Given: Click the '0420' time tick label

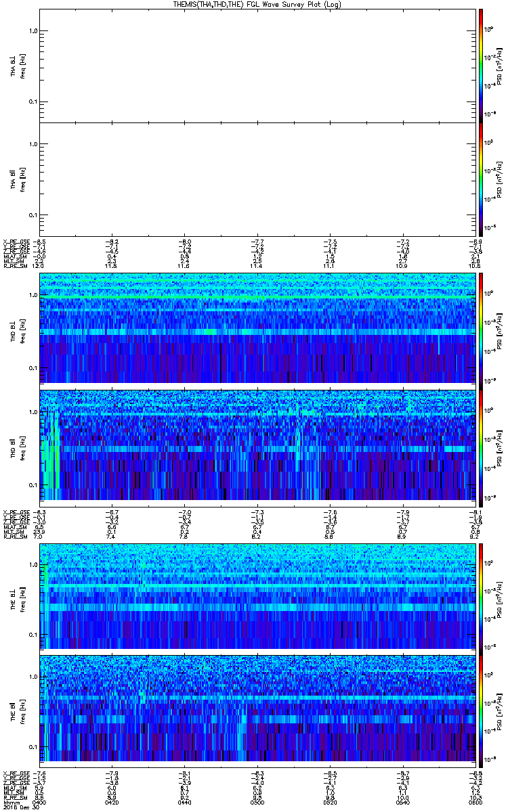Looking at the screenshot, I should coord(112,803).
